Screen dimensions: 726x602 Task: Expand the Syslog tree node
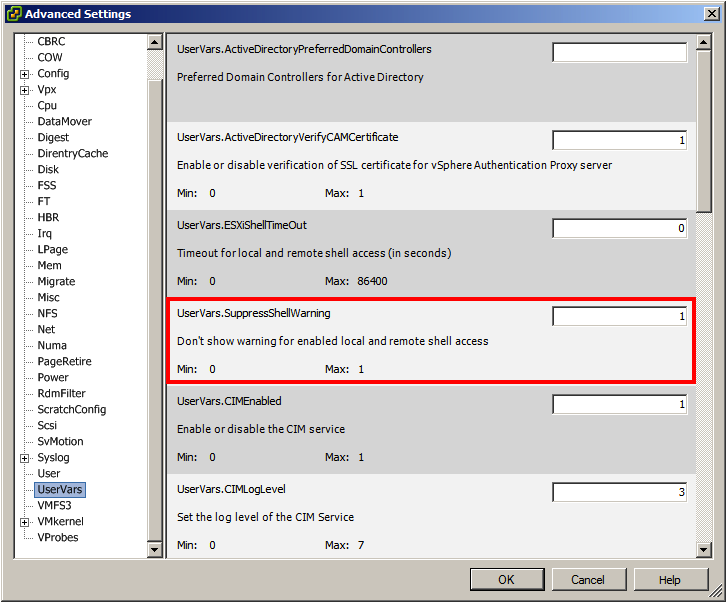coord(25,458)
